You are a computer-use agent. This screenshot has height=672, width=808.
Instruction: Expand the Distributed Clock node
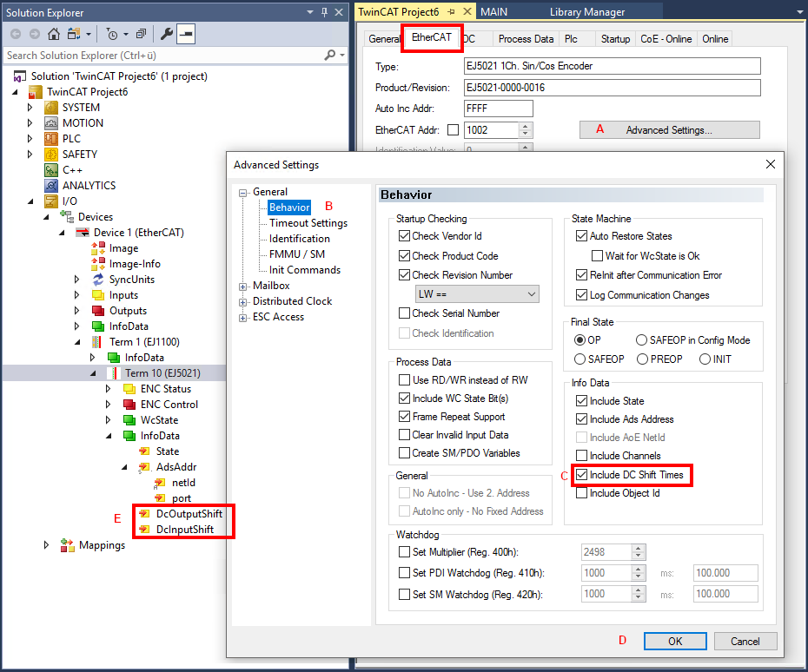point(242,302)
